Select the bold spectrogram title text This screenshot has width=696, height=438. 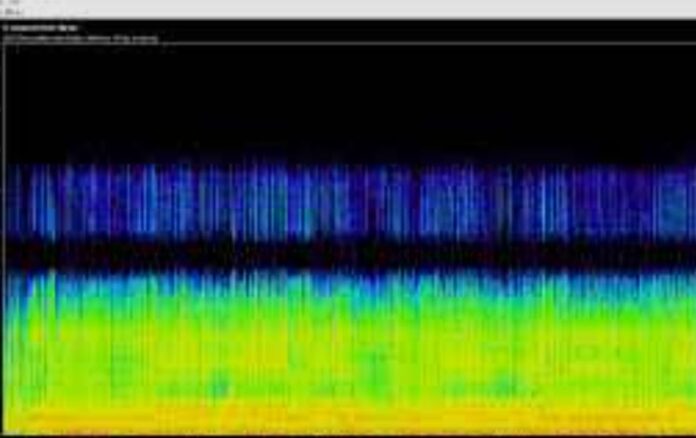point(40,28)
